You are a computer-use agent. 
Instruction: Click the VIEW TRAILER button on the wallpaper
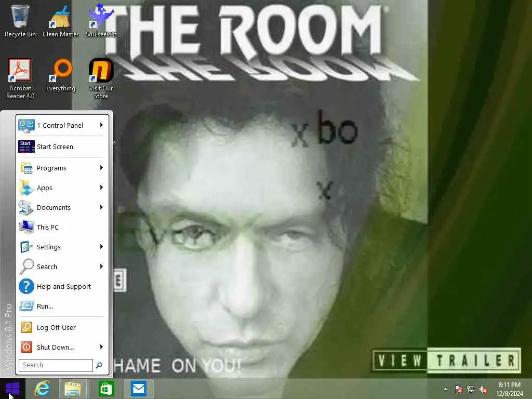tap(446, 361)
